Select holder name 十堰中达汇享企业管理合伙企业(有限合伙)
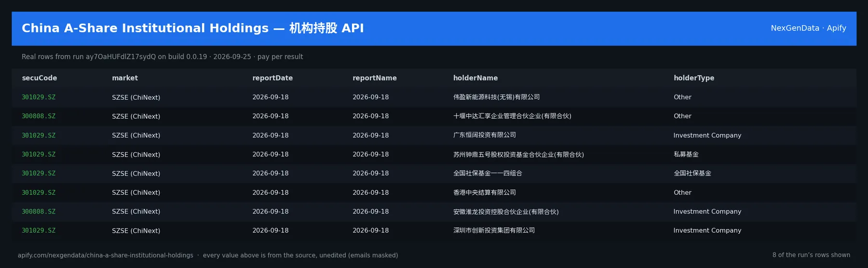 (512, 116)
